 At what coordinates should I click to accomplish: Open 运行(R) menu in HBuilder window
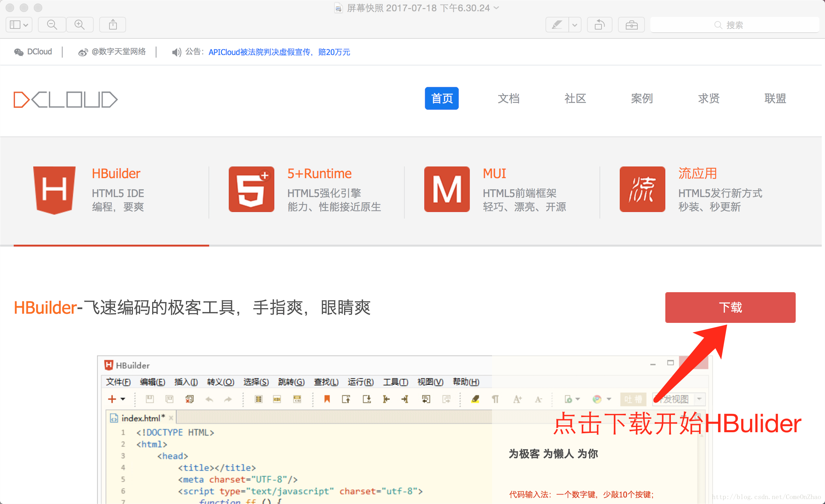click(x=360, y=382)
